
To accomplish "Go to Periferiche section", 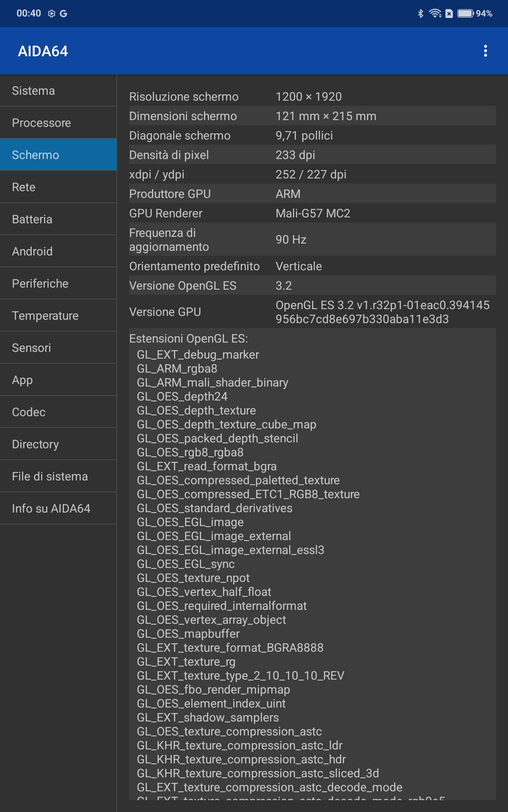I will click(x=58, y=283).
